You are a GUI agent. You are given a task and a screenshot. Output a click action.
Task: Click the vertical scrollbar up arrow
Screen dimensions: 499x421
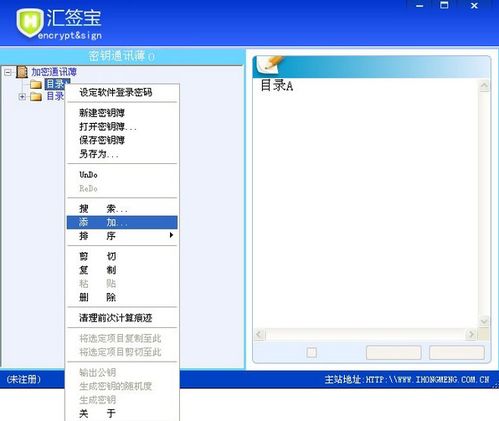pos(484,86)
